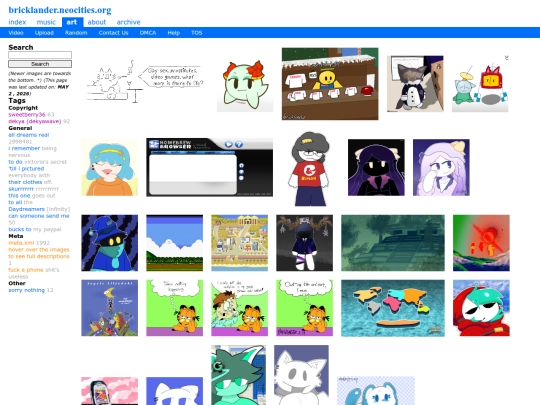Select the art navigation tab
The width and height of the screenshot is (540, 405).
(72, 22)
